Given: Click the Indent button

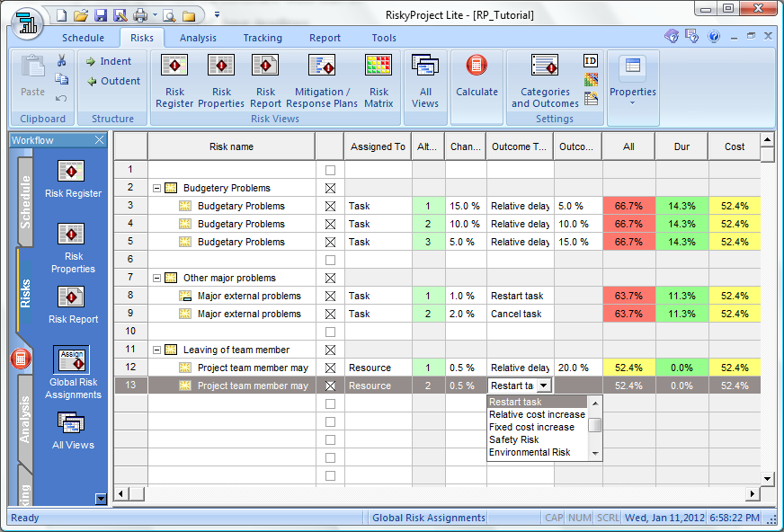Looking at the screenshot, I should [109, 61].
